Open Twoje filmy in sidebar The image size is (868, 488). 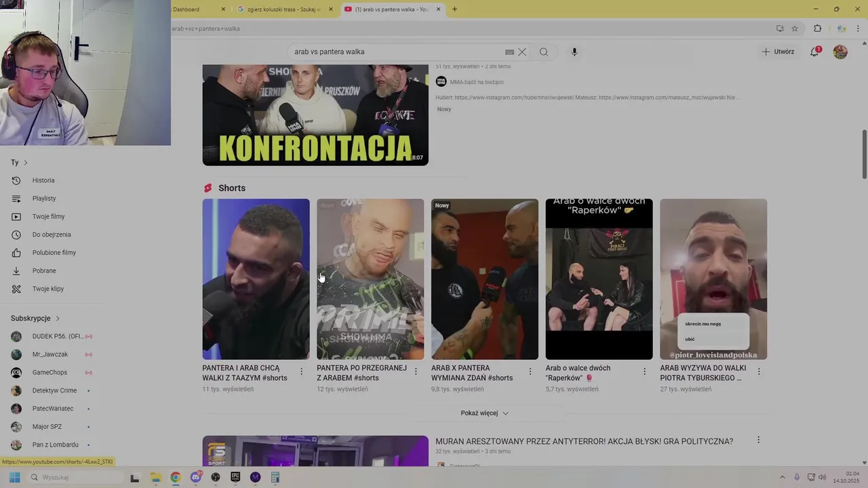pyautogui.click(x=47, y=216)
